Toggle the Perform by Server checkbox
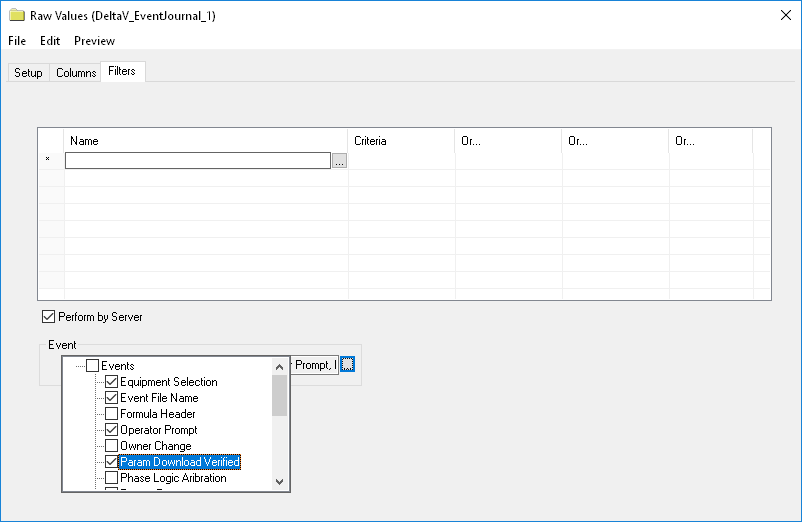 pos(48,317)
